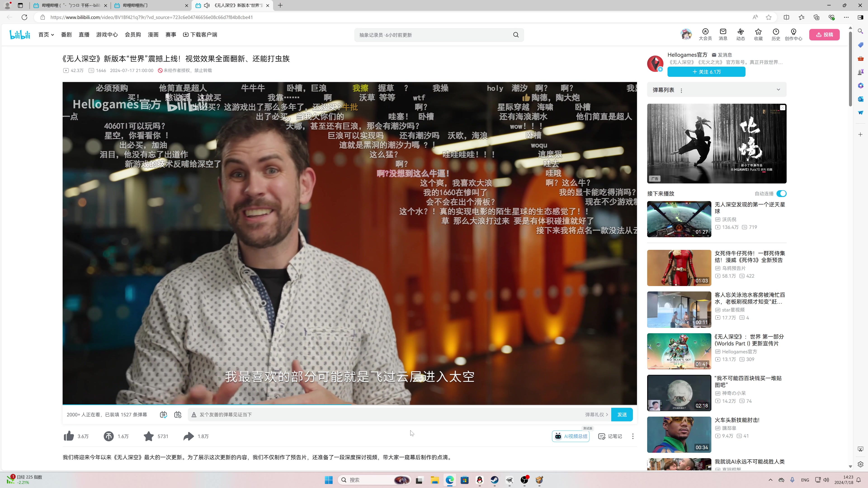Click the 投稿 upload button
The image size is (868, 488).
(x=824, y=34)
